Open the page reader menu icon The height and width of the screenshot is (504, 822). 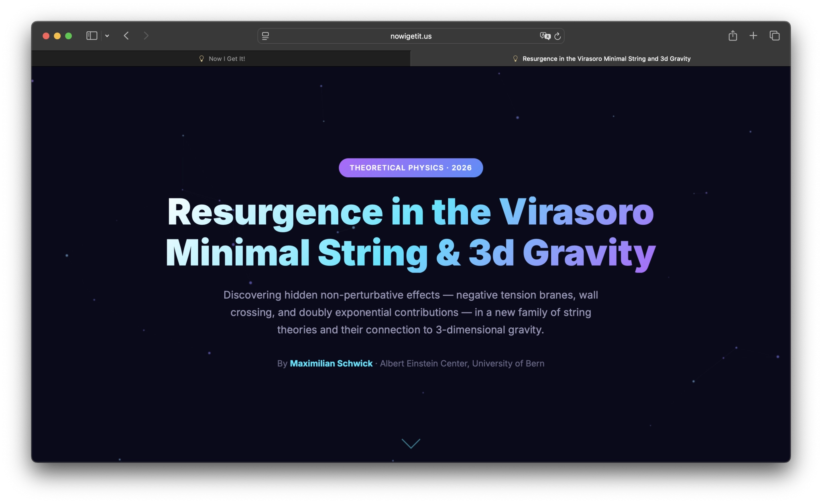(265, 36)
